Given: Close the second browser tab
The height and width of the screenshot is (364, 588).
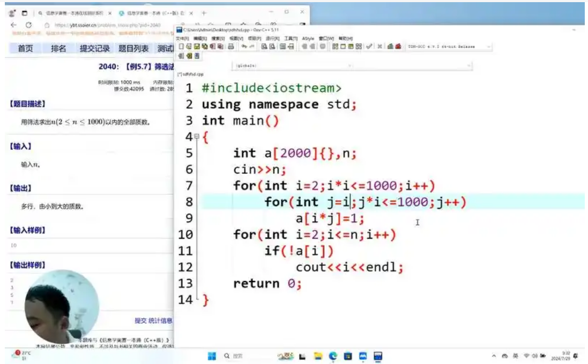Looking at the screenshot, I should pos(191,13).
